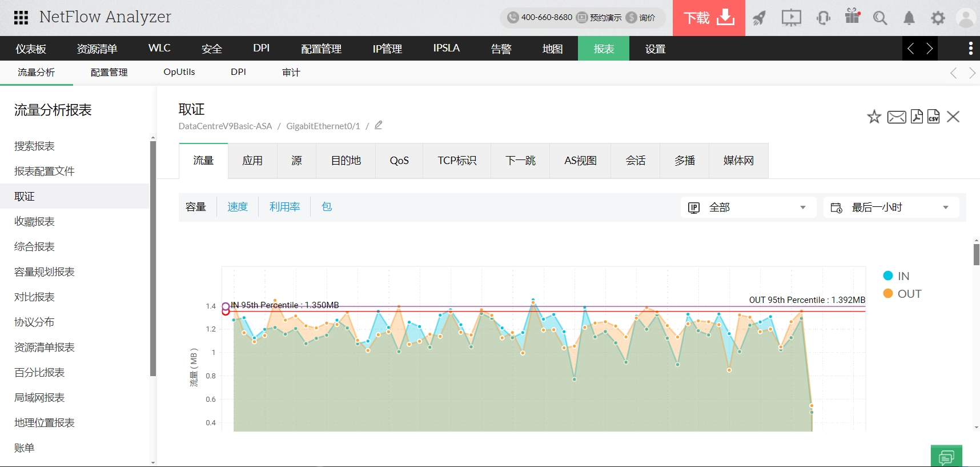
Task: Open the chat support icon
Action: pos(946,457)
